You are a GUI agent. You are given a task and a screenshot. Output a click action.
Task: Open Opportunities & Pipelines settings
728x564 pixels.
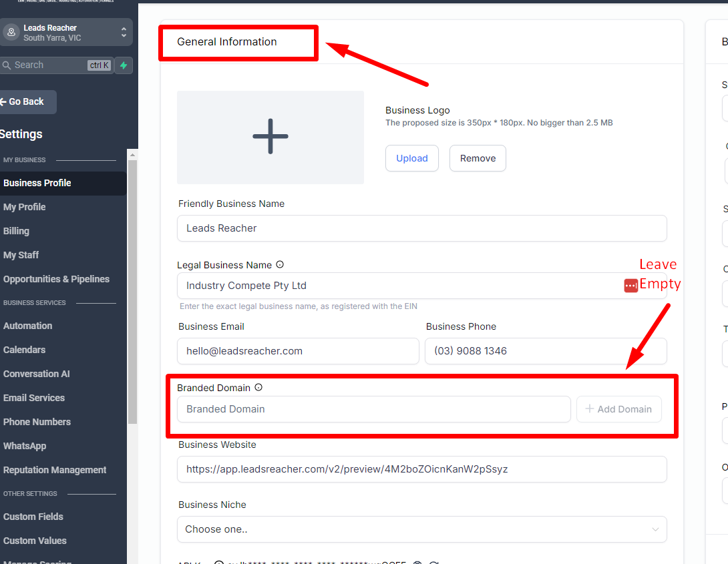[x=56, y=279]
